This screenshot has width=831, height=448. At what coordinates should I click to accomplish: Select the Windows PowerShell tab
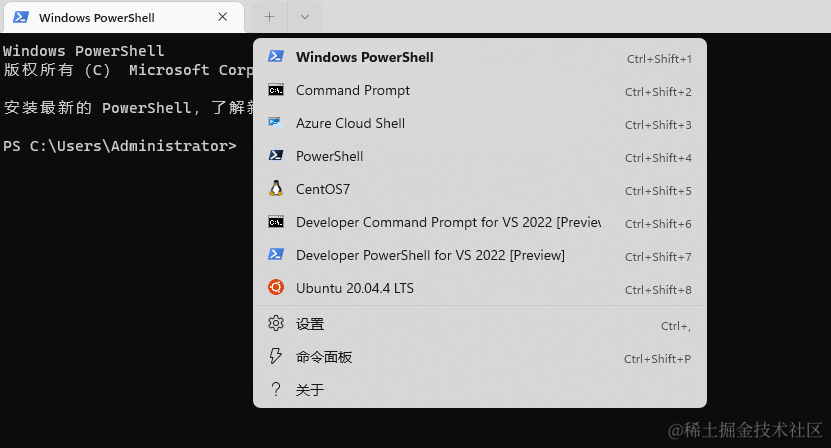[x=123, y=17]
